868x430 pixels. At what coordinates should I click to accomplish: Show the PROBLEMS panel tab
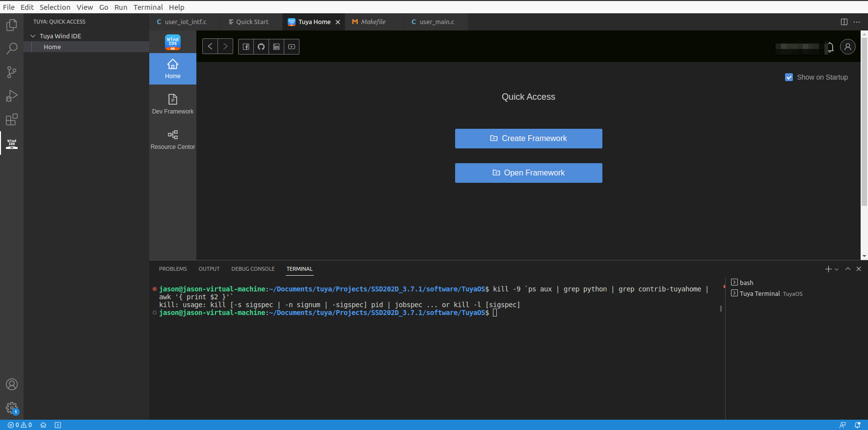(173, 269)
